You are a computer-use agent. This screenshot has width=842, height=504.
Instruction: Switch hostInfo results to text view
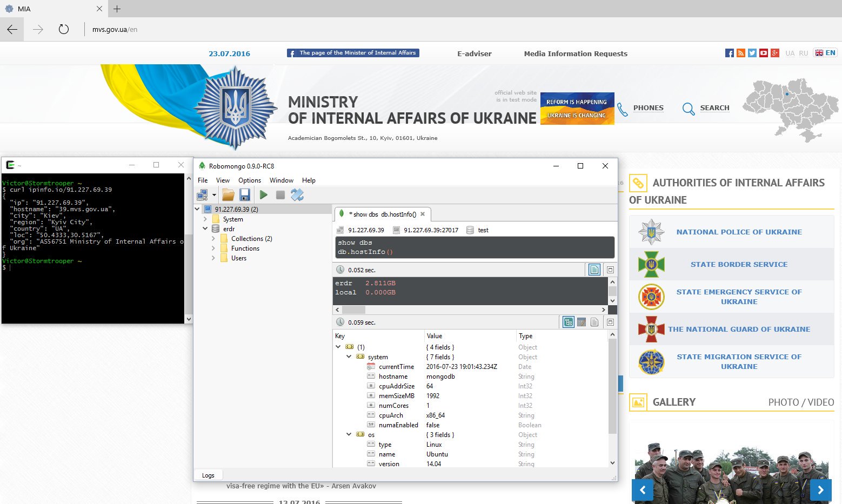tap(594, 322)
